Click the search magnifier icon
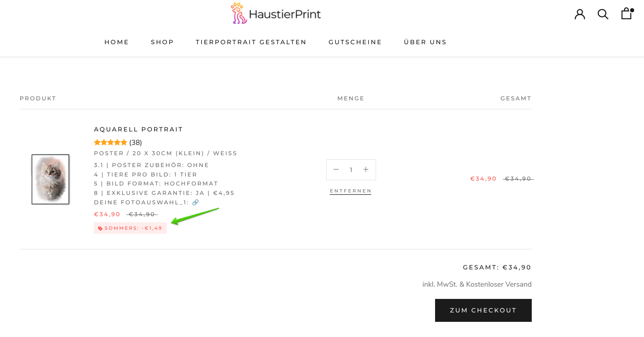 pyautogui.click(x=603, y=14)
